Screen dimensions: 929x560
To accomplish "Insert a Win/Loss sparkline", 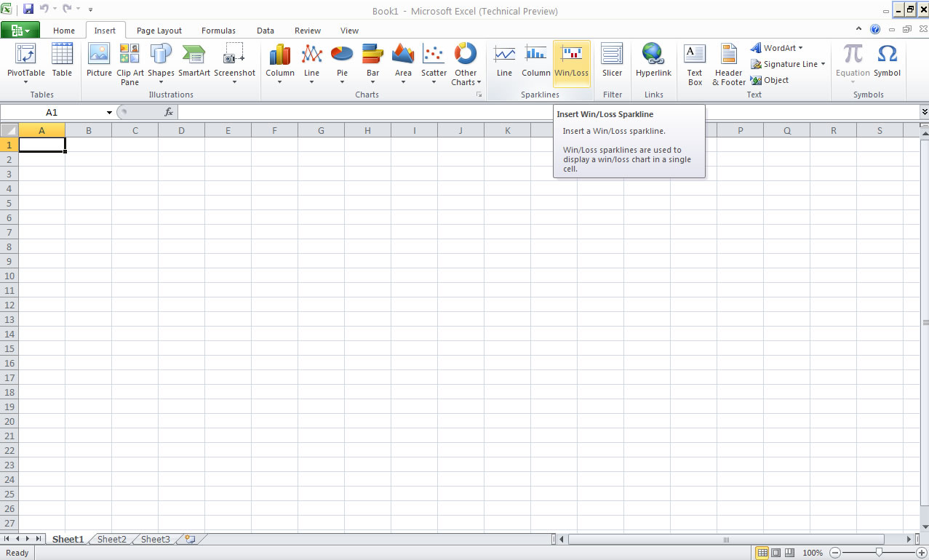I will pos(572,64).
